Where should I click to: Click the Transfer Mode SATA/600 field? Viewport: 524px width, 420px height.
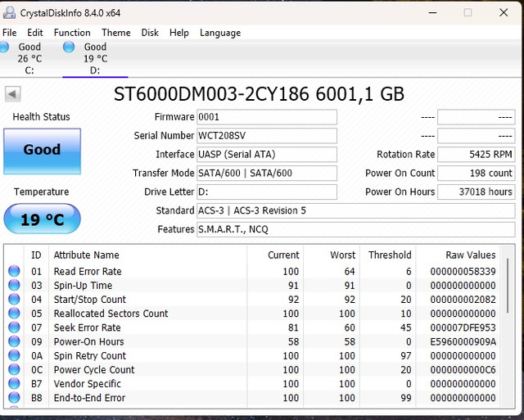click(267, 173)
